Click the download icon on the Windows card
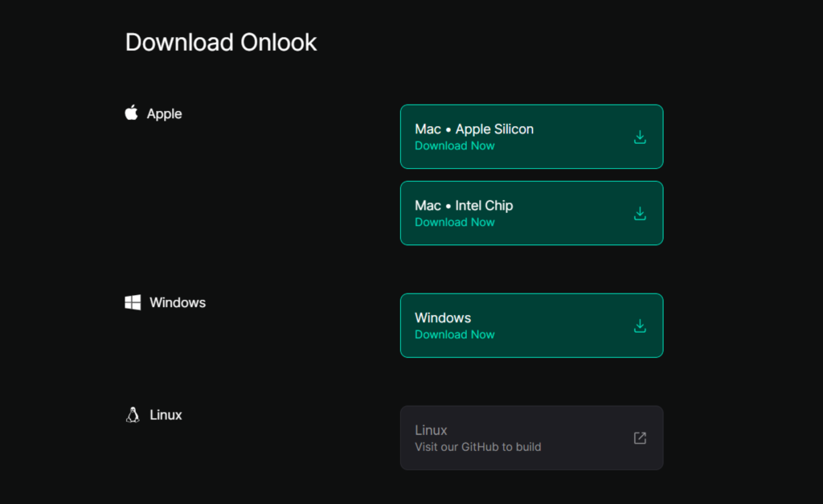 (x=640, y=326)
